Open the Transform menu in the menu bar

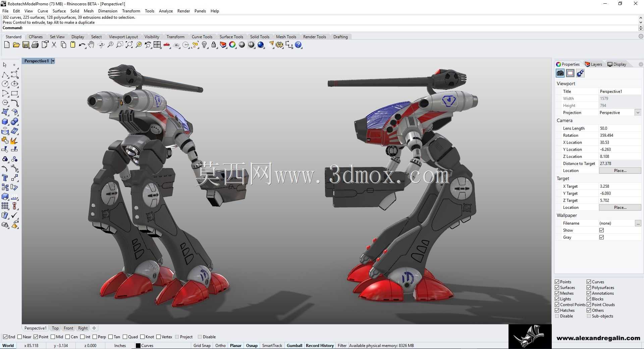[131, 11]
